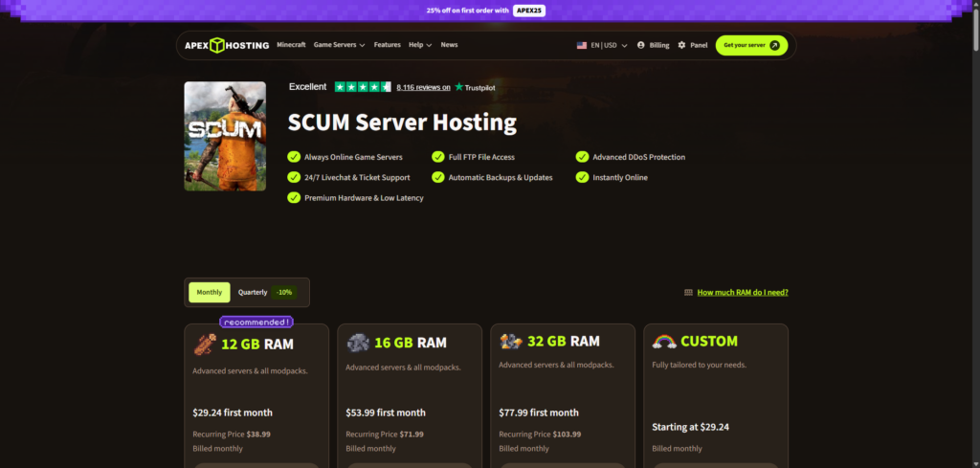The width and height of the screenshot is (980, 468).
Task: Open How much RAM do I need link
Action: (x=743, y=293)
